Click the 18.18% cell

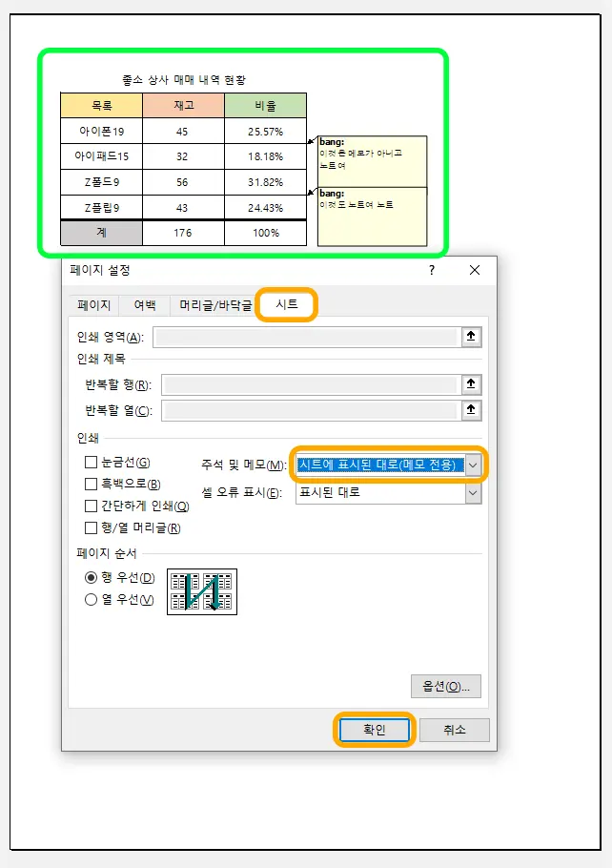point(266,156)
